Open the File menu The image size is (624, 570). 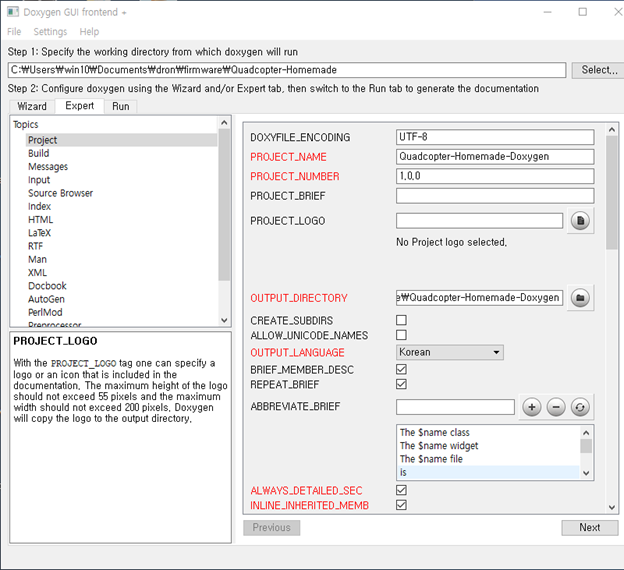pyautogui.click(x=14, y=31)
